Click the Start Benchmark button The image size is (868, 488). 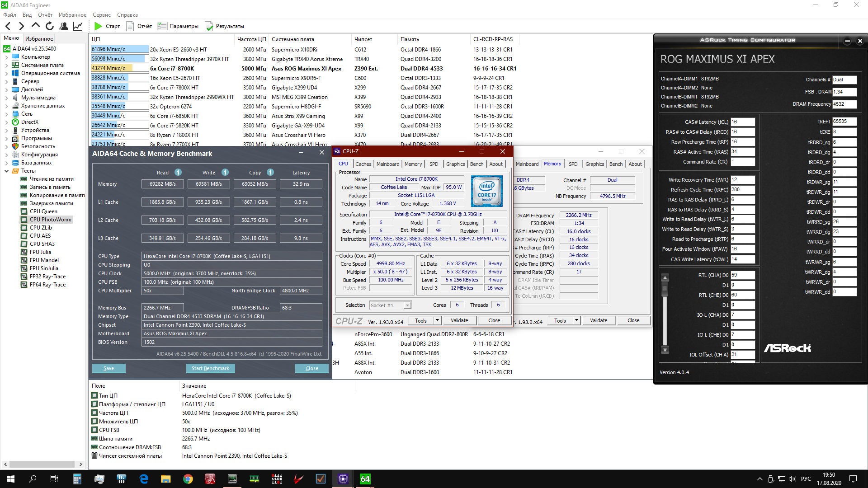tap(210, 368)
